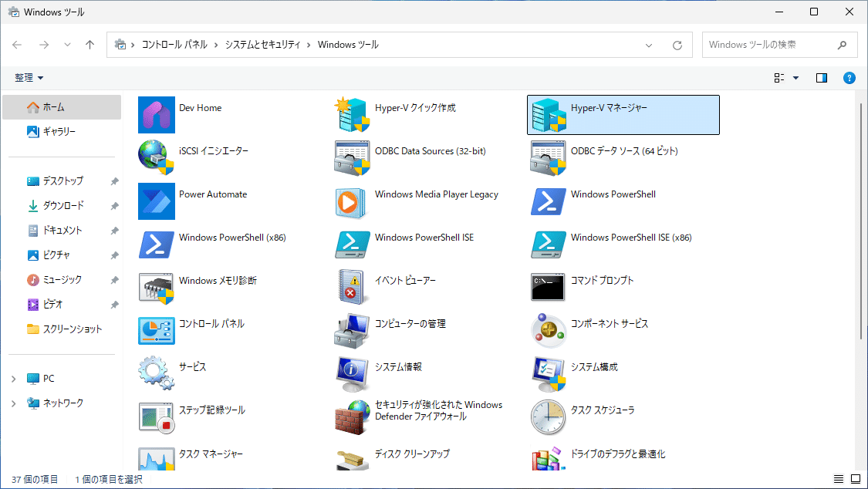Image resolution: width=868 pixels, height=489 pixels.
Task: Switch to large icons view in status bar
Action: coord(856,479)
